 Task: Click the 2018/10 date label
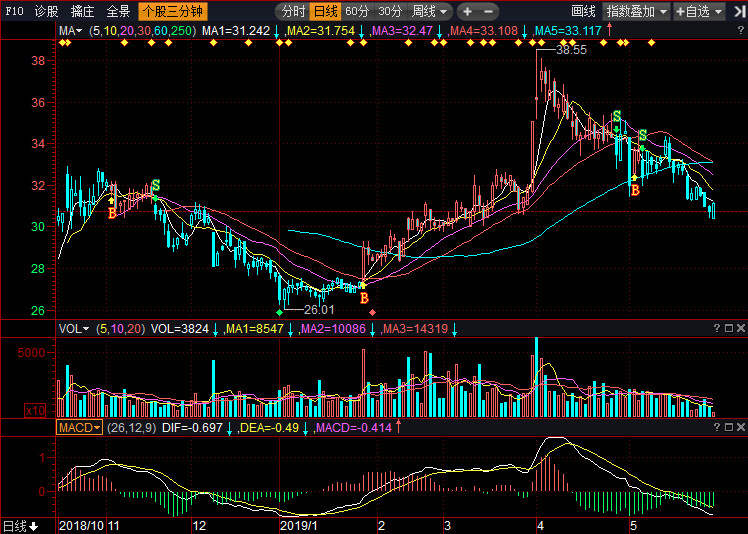pyautogui.click(x=81, y=526)
